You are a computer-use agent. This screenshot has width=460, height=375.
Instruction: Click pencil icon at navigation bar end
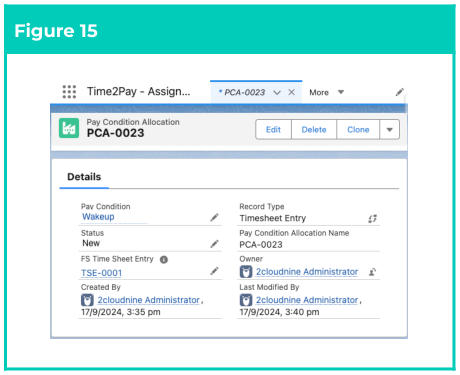coord(400,92)
